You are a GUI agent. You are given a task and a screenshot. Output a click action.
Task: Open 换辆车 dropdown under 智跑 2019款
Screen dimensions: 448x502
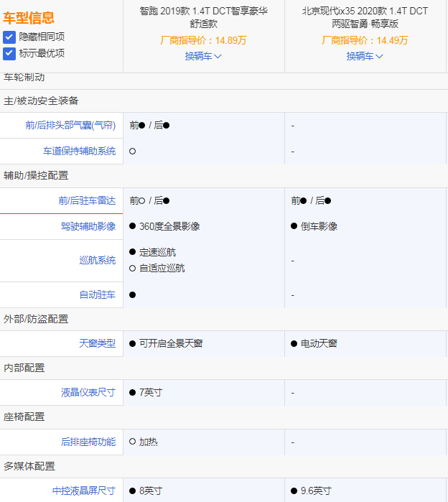coord(203,56)
